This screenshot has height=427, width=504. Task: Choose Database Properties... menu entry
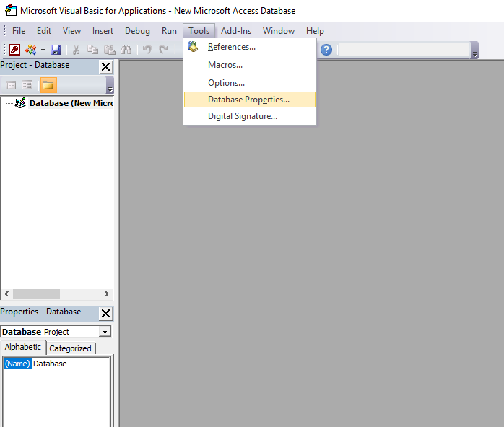coord(250,100)
